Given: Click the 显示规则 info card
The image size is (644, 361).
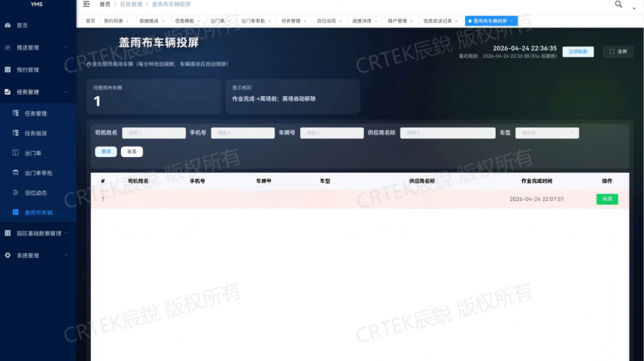Looking at the screenshot, I should pyautogui.click(x=293, y=96).
